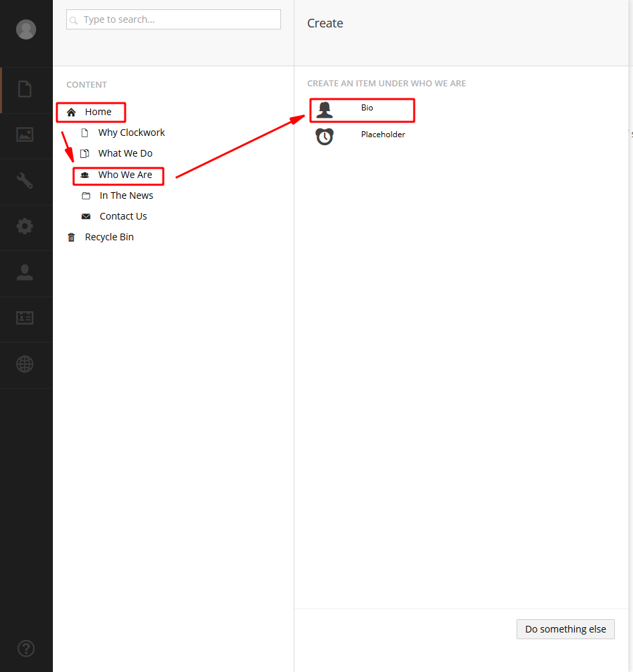The width and height of the screenshot is (633, 672).
Task: Open the Users section icon
Action: 25,272
